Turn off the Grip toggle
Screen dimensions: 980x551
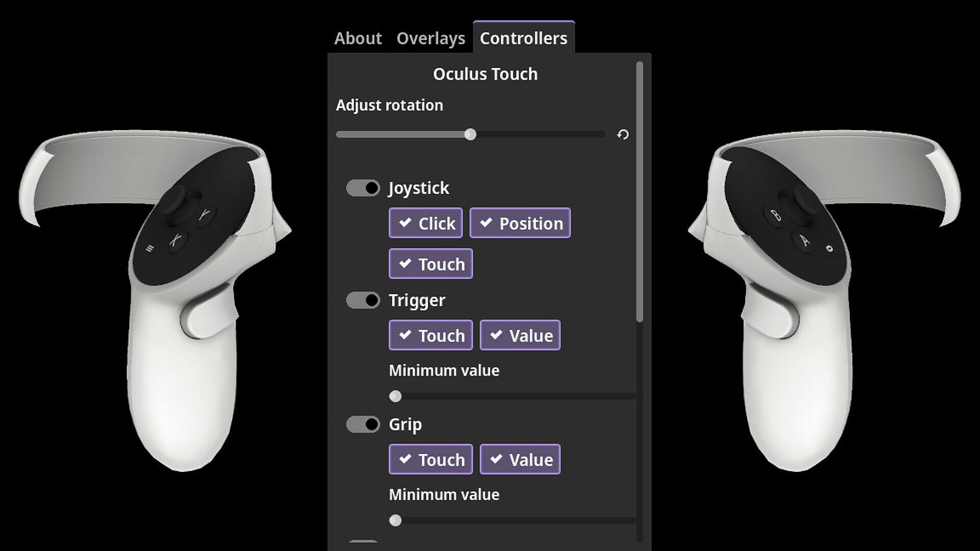[x=363, y=424]
